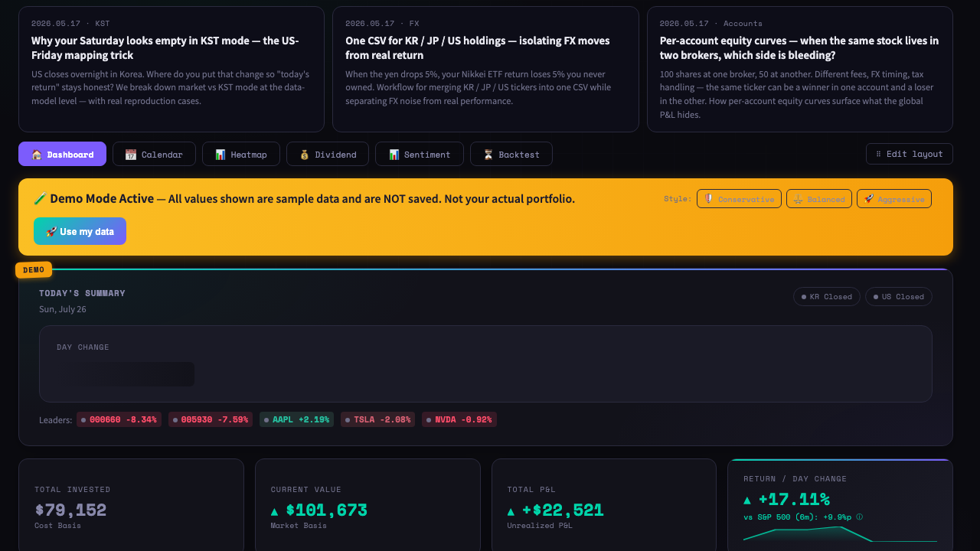Click the Unrealized P&L label
The height and width of the screenshot is (551, 980).
539,526
